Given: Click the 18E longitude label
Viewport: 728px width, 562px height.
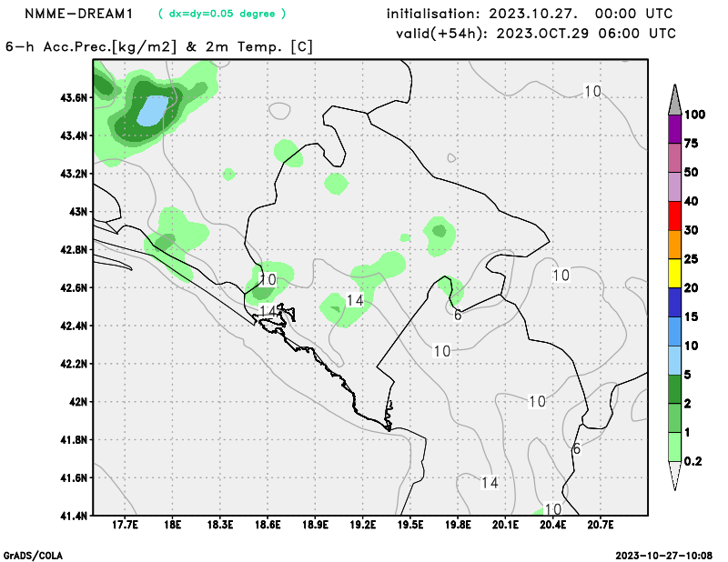Looking at the screenshot, I should [x=173, y=525].
